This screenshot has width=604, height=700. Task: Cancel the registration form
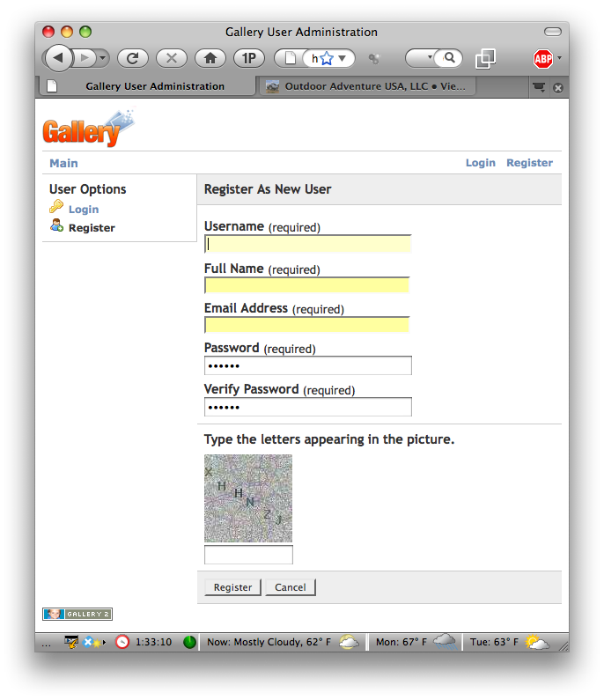point(291,587)
